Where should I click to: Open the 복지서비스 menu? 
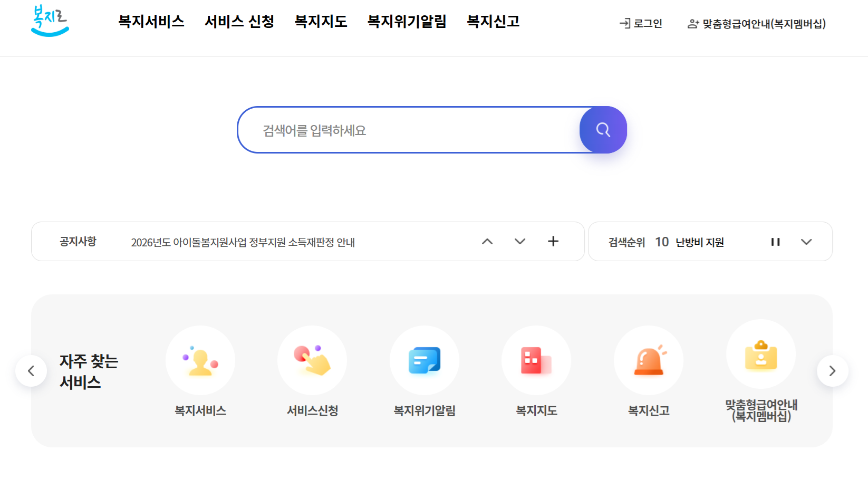[x=151, y=22]
